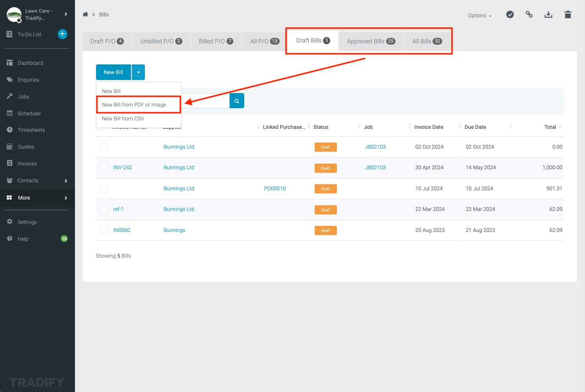Click the 1,000.00 total value
Viewport: 585px width, 392px height.
(x=552, y=168)
